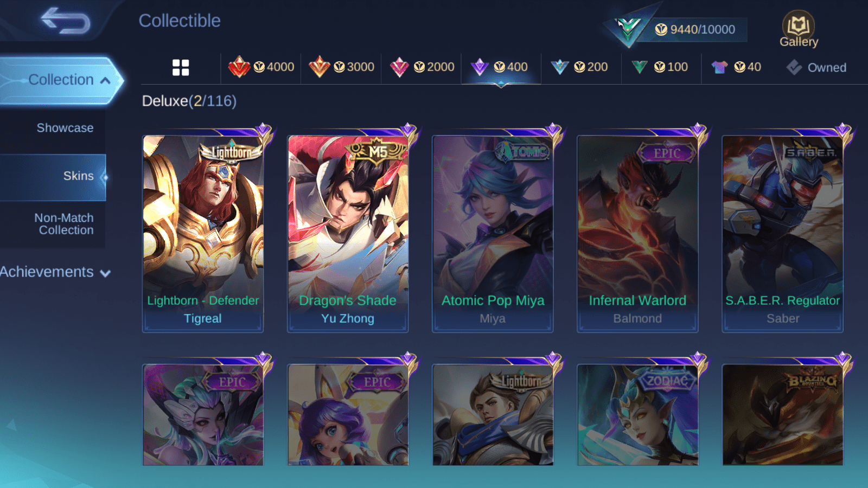The height and width of the screenshot is (488, 868).
Task: Filter by the 100-point green gem tier
Action: click(660, 67)
